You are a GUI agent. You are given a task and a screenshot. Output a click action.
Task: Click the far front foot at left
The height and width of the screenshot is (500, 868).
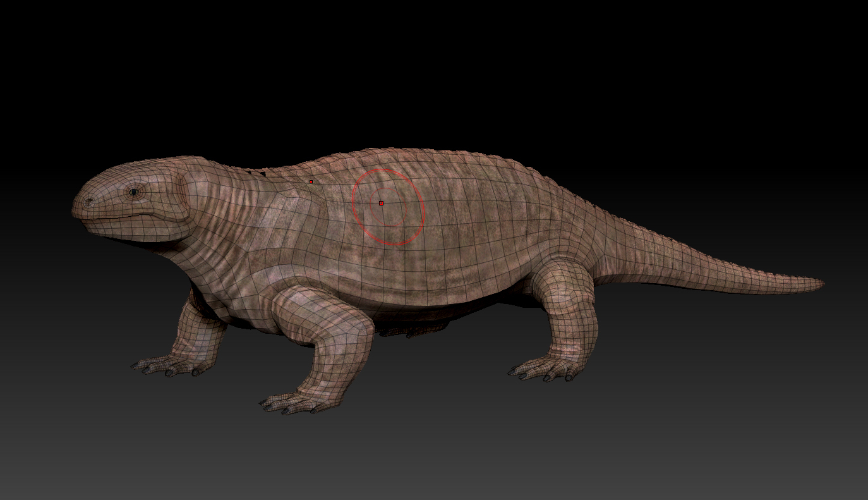(x=164, y=366)
